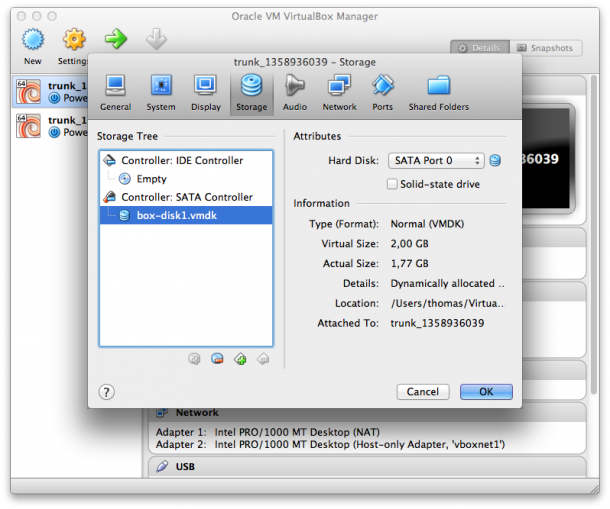610x509 pixels.
Task: Confirm settings with the OK button
Action: [486, 391]
